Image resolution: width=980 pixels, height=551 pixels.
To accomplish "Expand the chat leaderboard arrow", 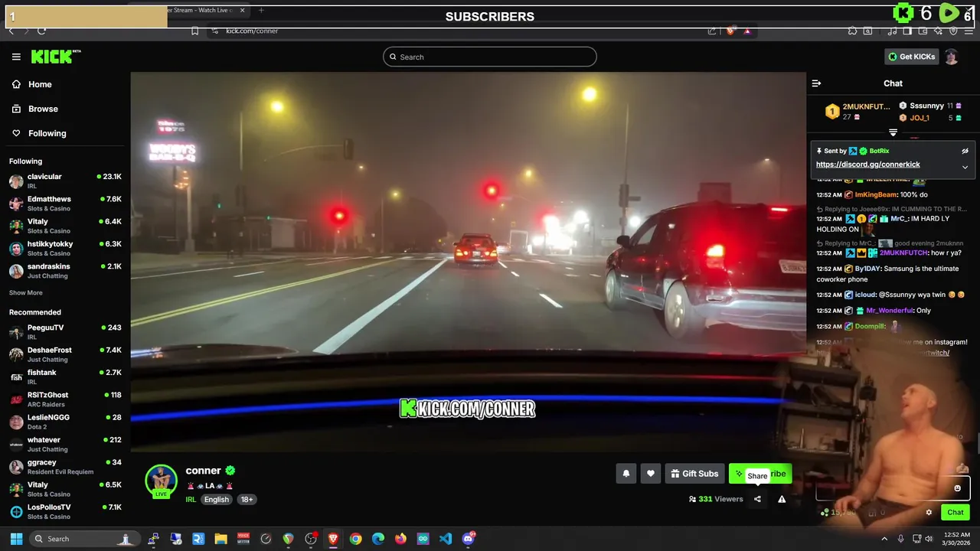I will point(893,132).
